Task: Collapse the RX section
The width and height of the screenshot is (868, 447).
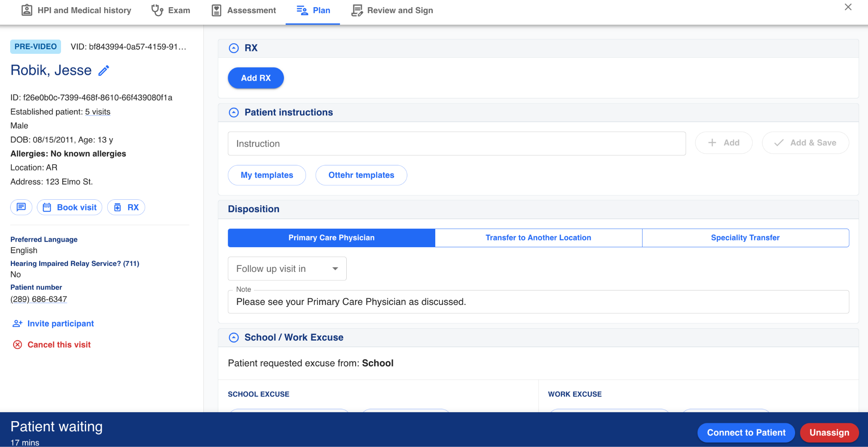Action: (x=234, y=48)
